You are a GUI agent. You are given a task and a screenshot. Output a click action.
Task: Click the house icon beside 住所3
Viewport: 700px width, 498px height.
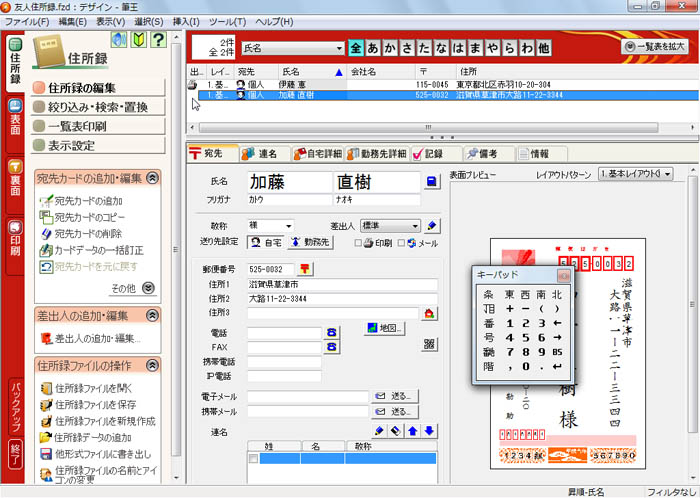coord(430,313)
